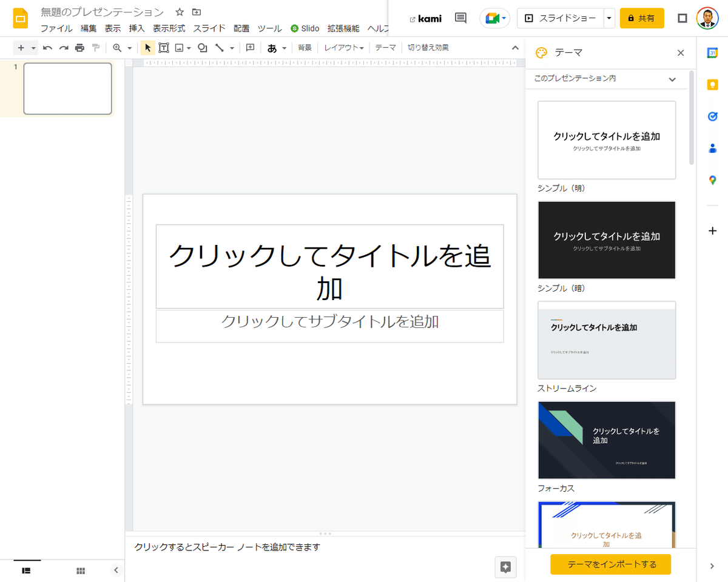Open the line type dropdown arrow
This screenshot has width=728, height=582.
point(232,48)
